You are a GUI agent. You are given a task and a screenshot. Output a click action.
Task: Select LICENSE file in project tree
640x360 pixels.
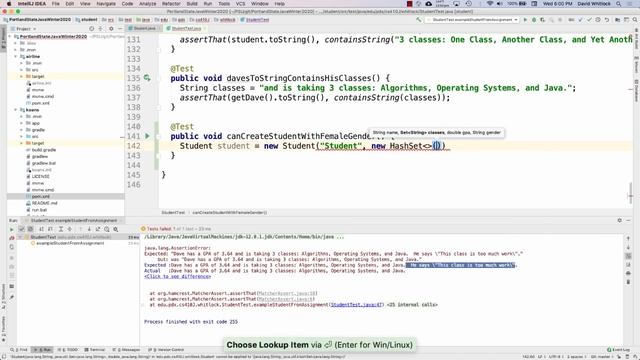click(x=38, y=176)
